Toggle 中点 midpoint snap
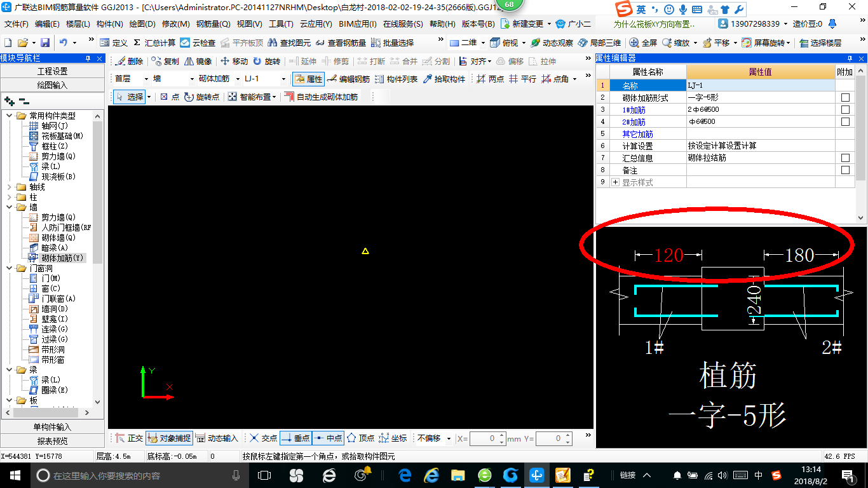Screen dimensions: 868x488 [328, 438]
